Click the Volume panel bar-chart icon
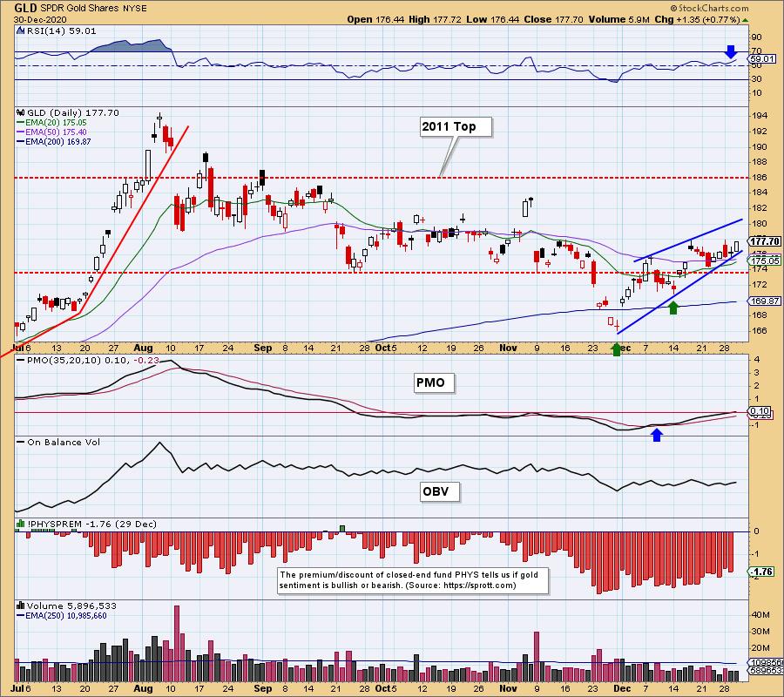784x697 pixels. coord(21,606)
